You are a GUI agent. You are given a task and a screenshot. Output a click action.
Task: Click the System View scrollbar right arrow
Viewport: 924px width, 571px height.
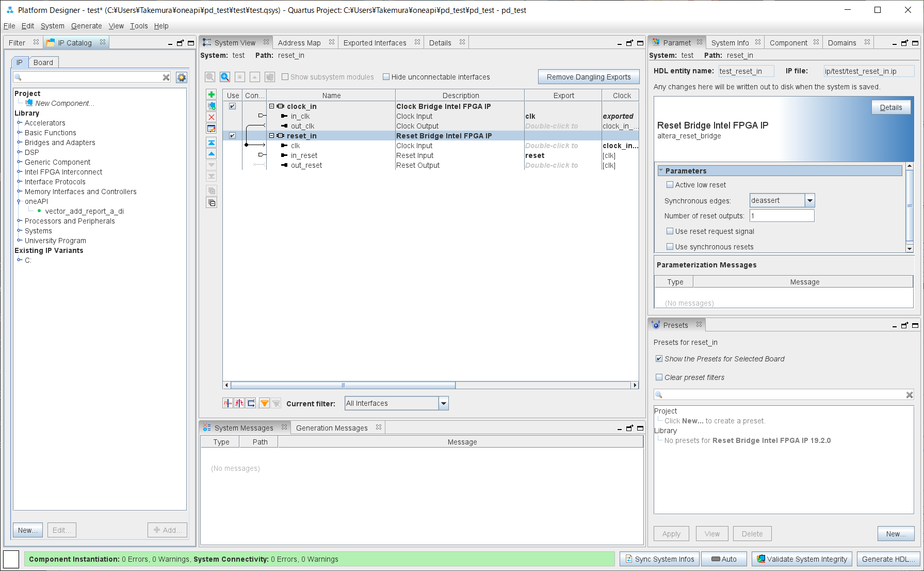point(635,385)
